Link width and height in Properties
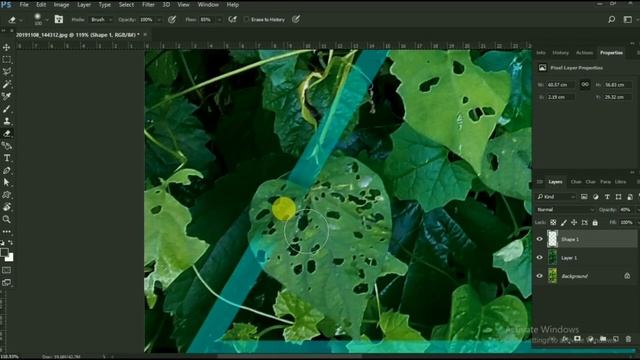 point(585,84)
